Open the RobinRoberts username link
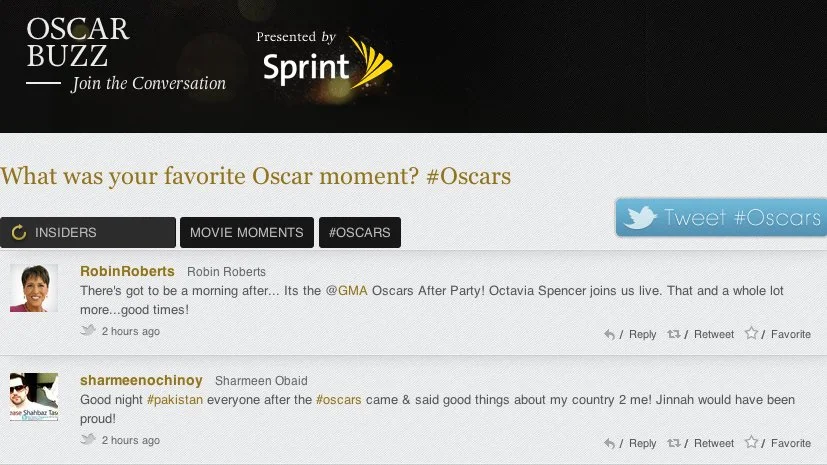 pos(127,271)
